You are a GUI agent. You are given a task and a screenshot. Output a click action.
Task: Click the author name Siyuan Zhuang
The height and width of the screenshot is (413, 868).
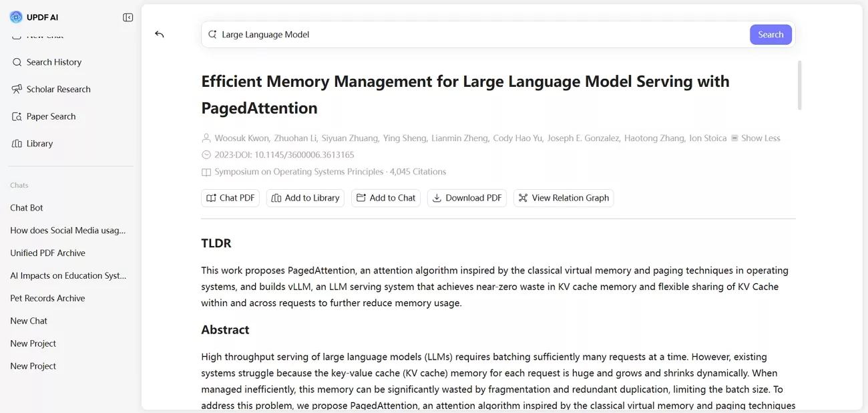tap(350, 138)
